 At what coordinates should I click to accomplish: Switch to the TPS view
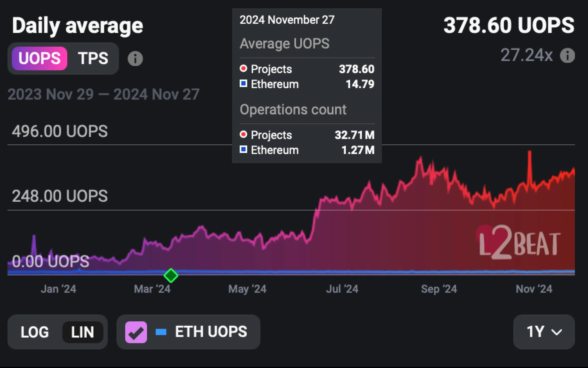click(x=93, y=58)
